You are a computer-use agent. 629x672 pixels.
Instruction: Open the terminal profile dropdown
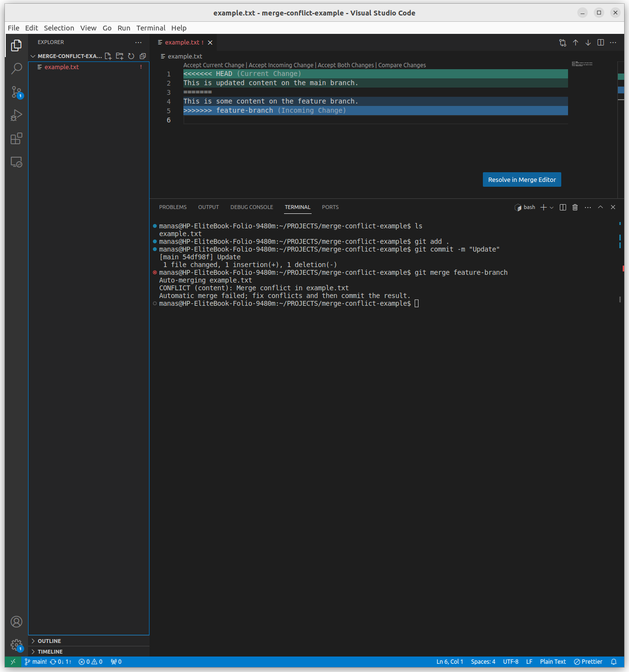552,207
